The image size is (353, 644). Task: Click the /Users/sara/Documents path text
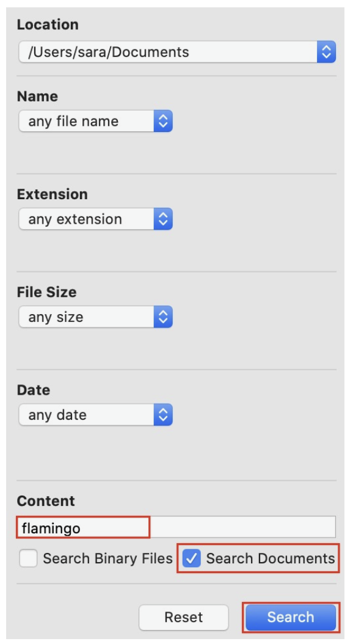click(x=108, y=52)
